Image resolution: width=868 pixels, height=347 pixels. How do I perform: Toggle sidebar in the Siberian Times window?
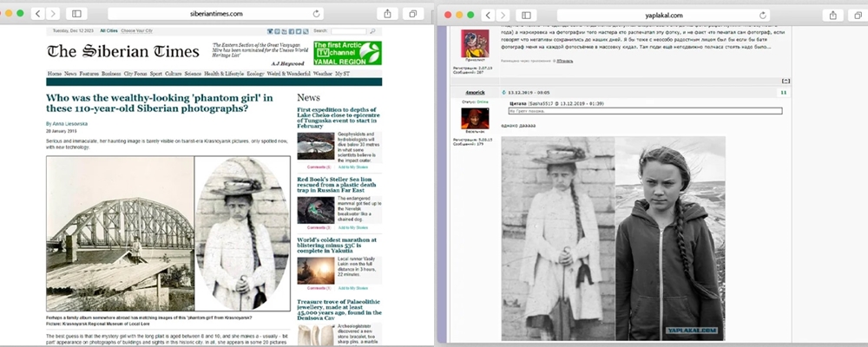click(x=76, y=15)
